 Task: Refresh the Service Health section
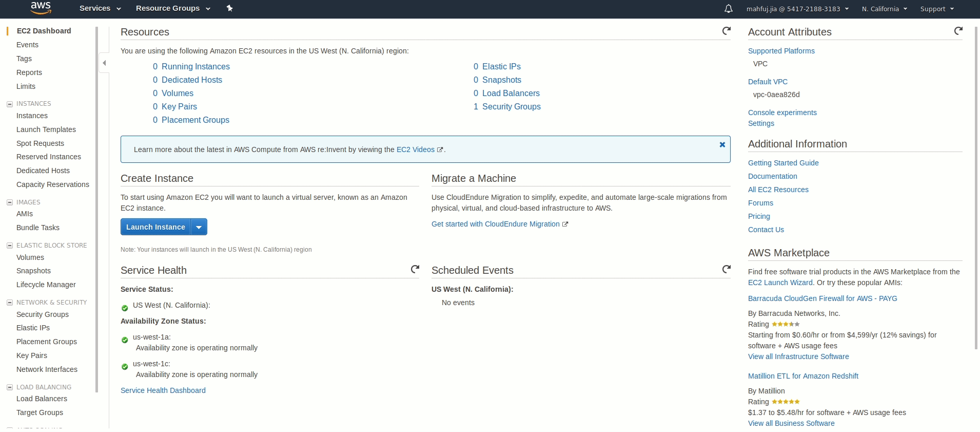point(415,269)
